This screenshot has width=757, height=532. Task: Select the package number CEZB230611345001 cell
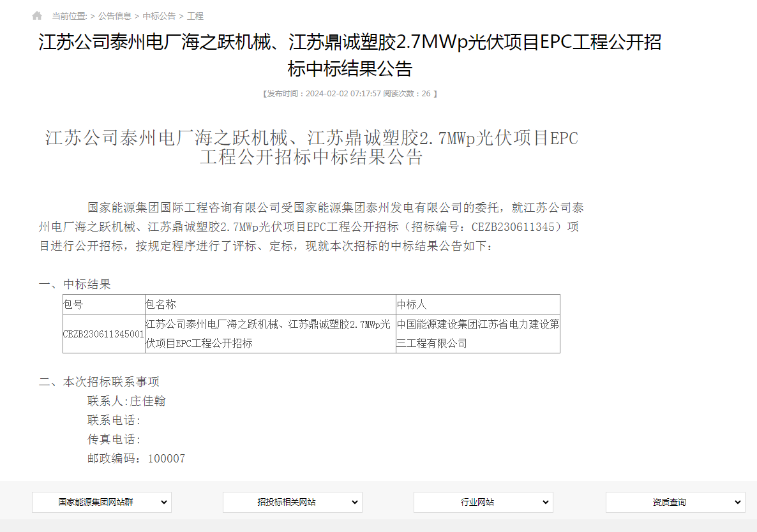pyautogui.click(x=103, y=334)
